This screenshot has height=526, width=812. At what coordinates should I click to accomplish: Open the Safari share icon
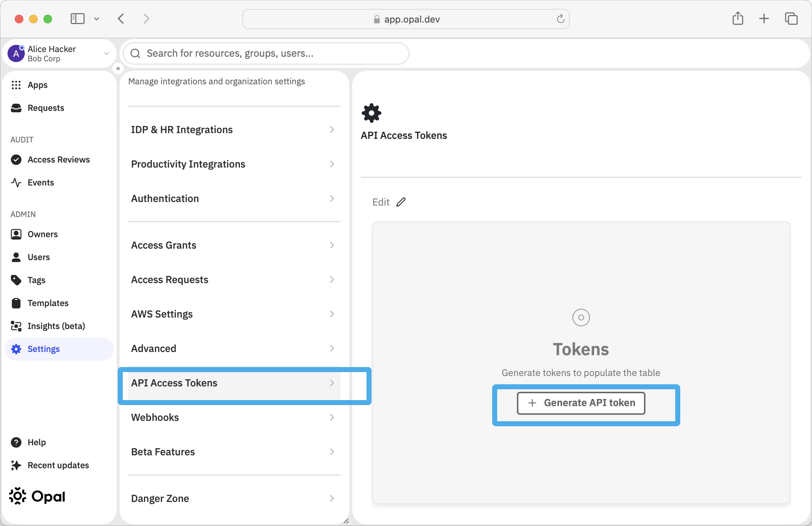click(x=738, y=18)
